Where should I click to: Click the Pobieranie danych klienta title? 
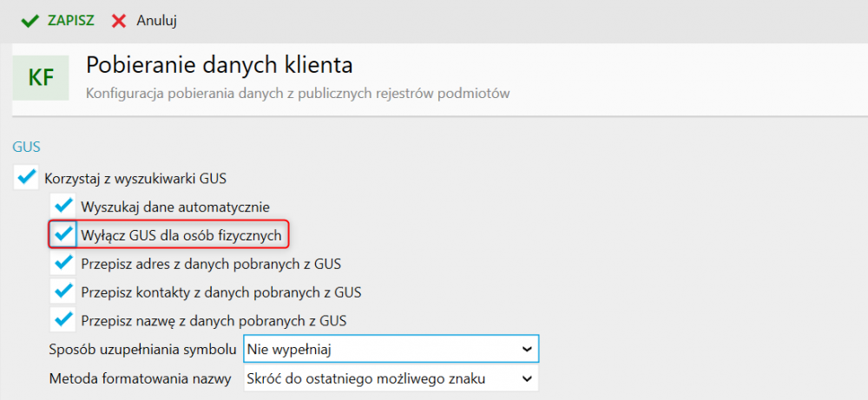point(220,65)
